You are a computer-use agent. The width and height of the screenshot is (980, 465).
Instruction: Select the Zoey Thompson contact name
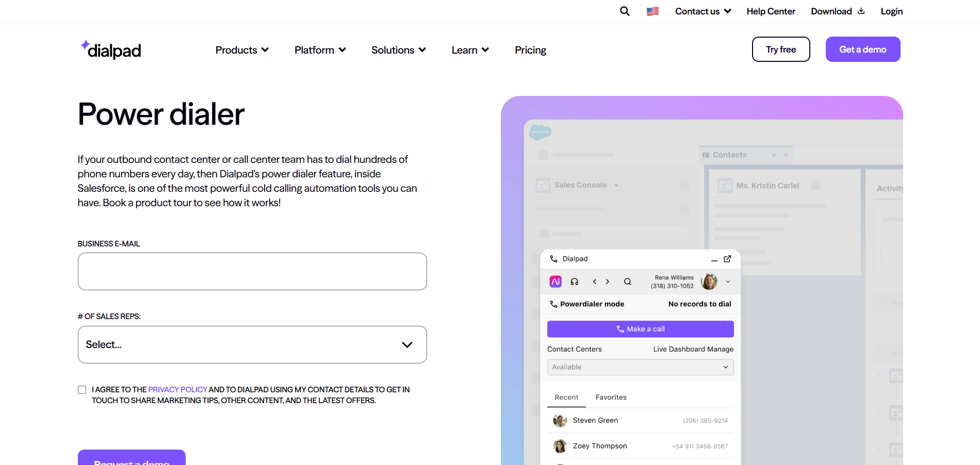coord(600,446)
